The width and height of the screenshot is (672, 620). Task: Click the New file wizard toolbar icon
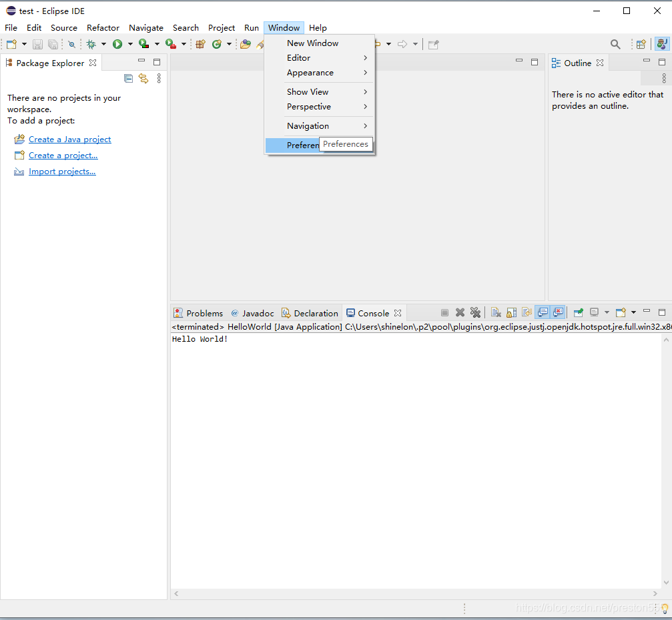[x=11, y=44]
